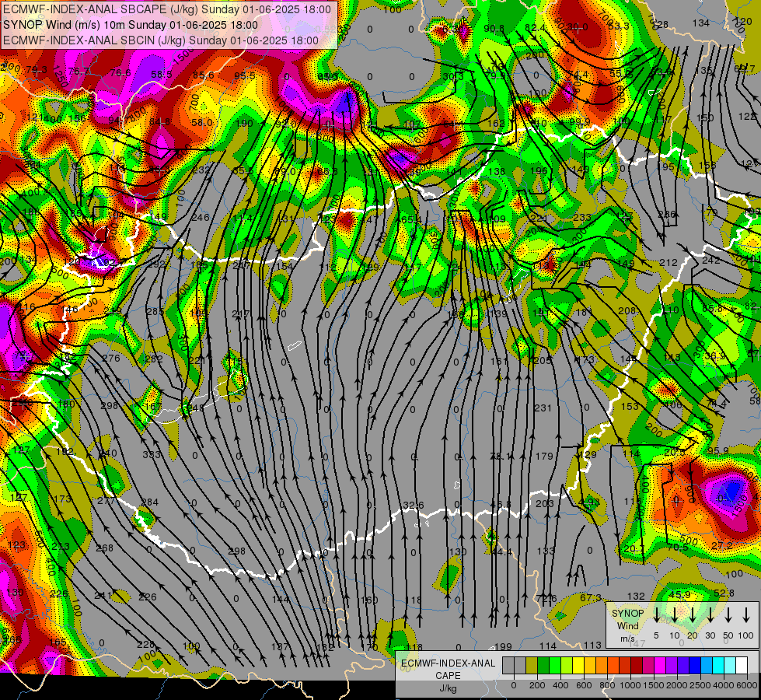Image resolution: width=761 pixels, height=700 pixels.
Task: Click the J/kg unit label in legend
Action: point(448,688)
